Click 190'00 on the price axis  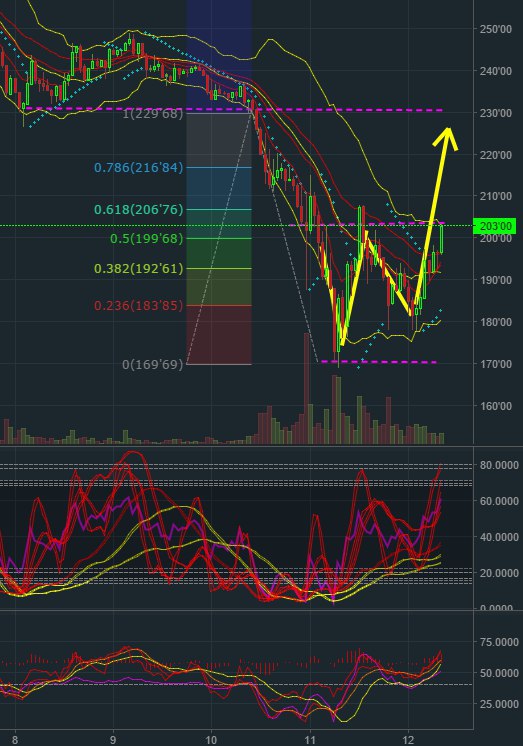click(495, 280)
